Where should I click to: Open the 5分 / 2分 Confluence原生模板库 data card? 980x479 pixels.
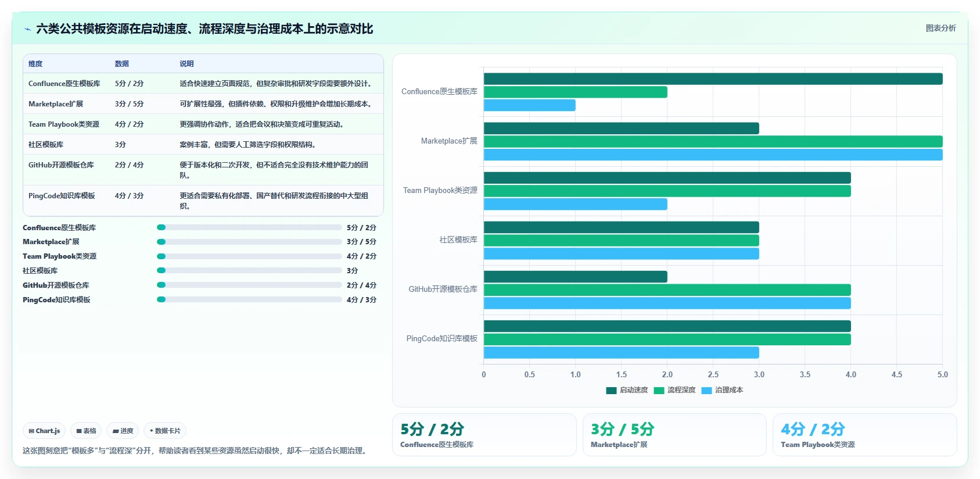(484, 435)
